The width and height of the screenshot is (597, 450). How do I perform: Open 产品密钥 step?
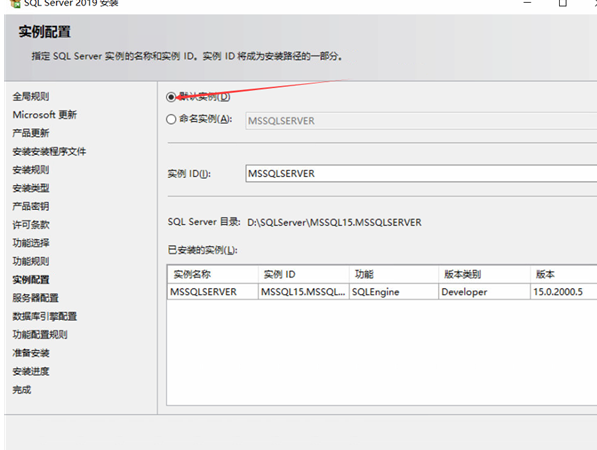tap(31, 206)
